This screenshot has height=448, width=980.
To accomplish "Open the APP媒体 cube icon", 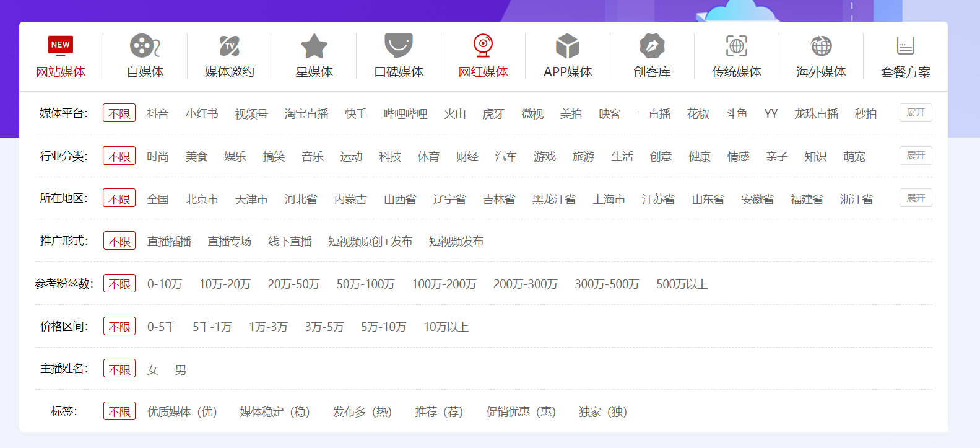I will 568,46.
